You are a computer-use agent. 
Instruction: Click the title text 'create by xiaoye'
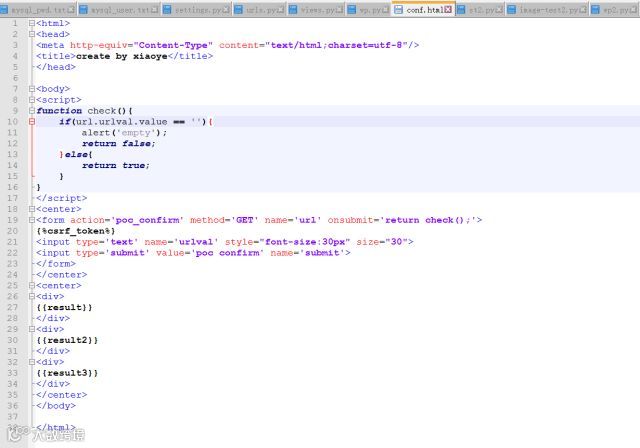[122, 56]
